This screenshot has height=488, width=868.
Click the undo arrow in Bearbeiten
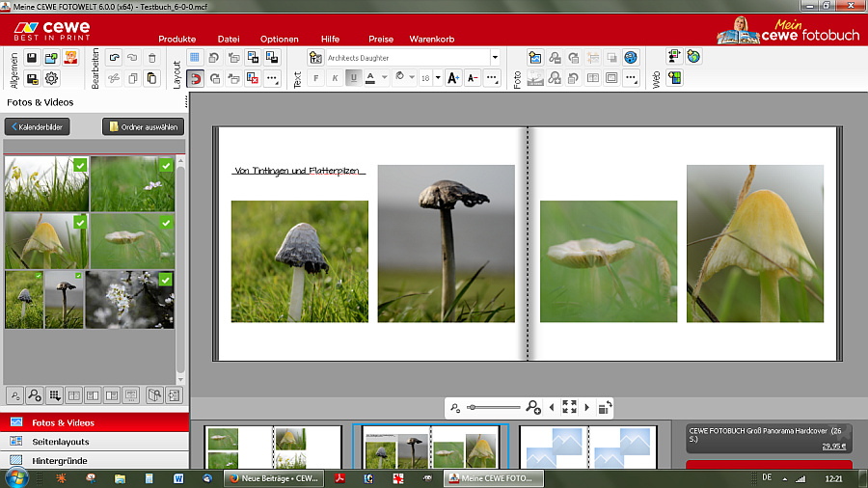tap(115, 58)
